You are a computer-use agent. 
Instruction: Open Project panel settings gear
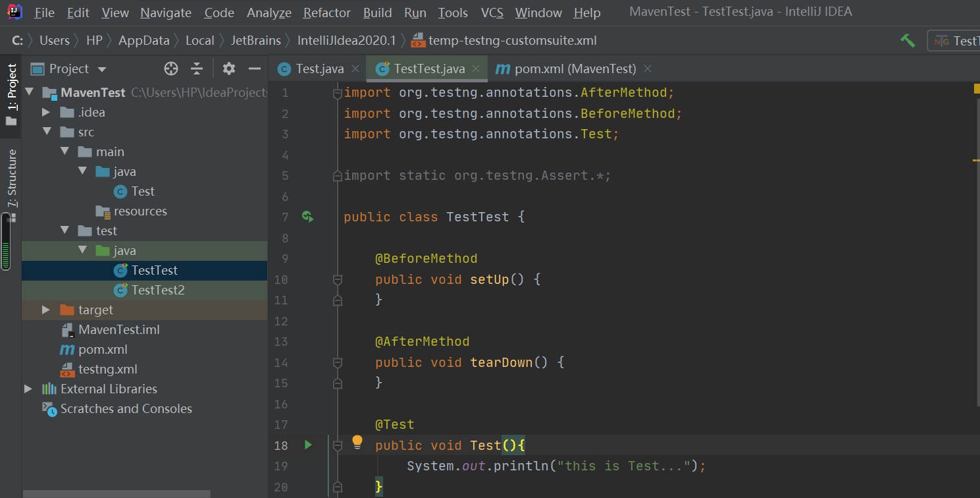pos(228,69)
